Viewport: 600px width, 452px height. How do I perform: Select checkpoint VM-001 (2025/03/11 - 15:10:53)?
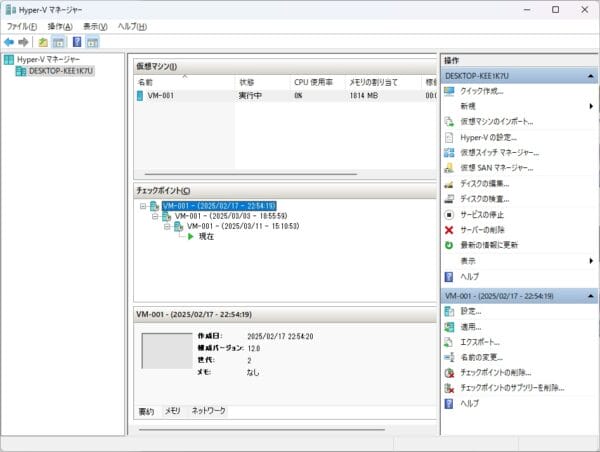(x=243, y=227)
